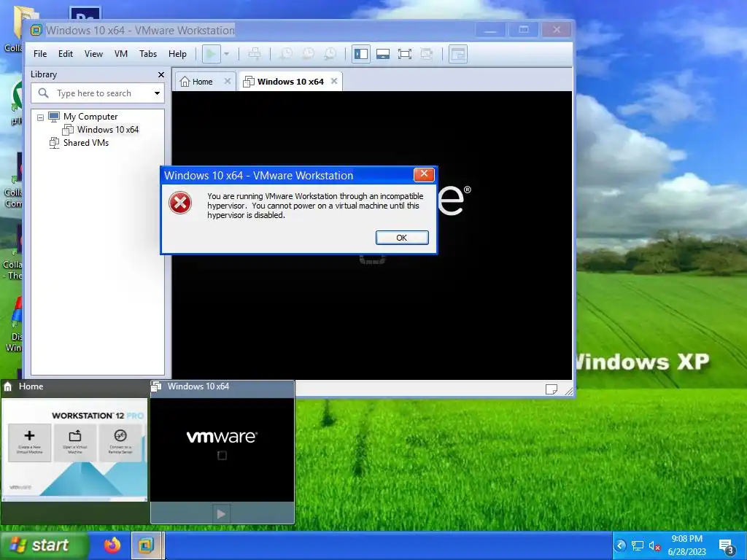Click the red error icon in dialog

[x=180, y=203]
